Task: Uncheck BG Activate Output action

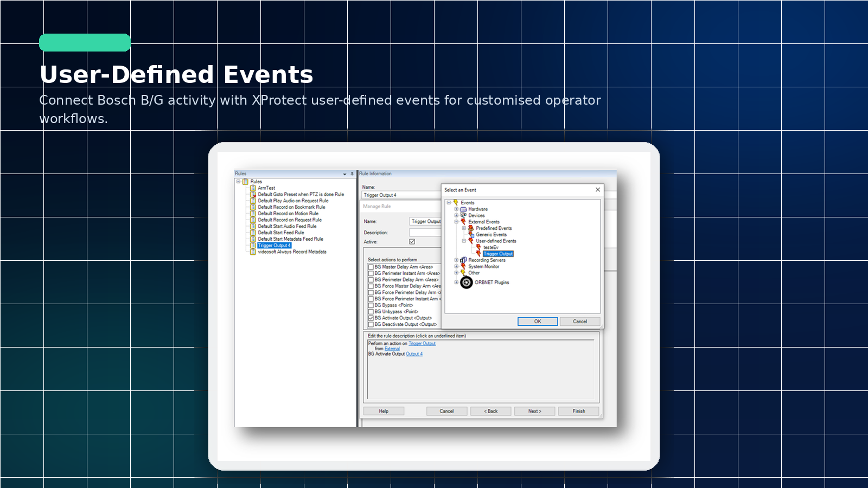Action: coord(371,318)
